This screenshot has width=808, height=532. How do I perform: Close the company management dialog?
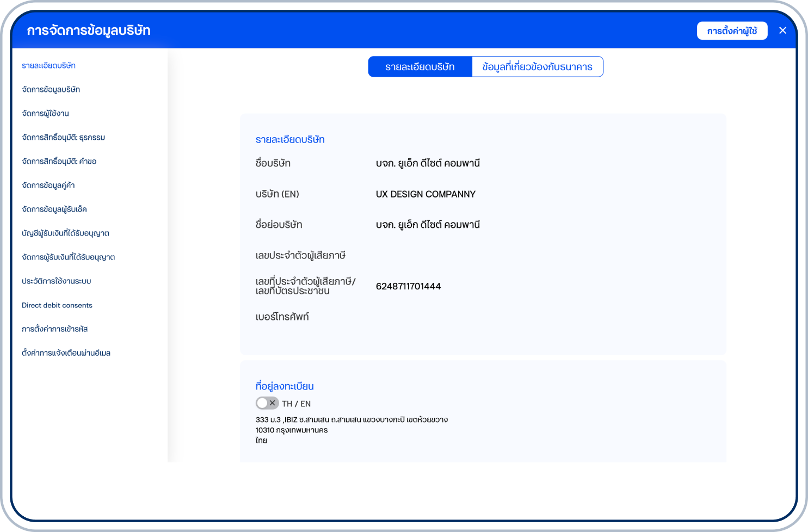click(782, 30)
